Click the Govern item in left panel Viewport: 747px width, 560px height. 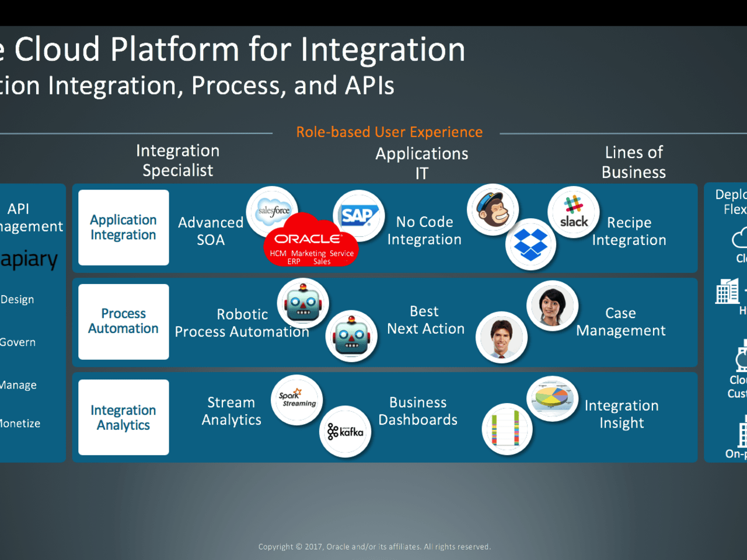pyautogui.click(x=18, y=342)
